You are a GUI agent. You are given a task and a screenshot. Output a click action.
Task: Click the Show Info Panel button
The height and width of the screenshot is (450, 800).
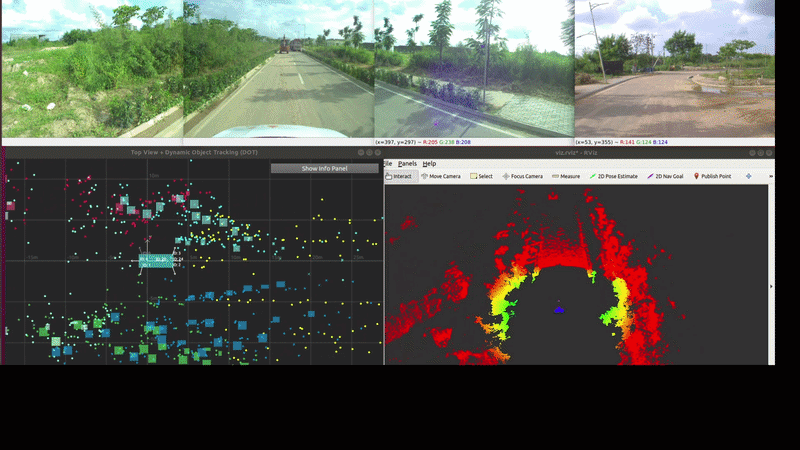click(324, 168)
